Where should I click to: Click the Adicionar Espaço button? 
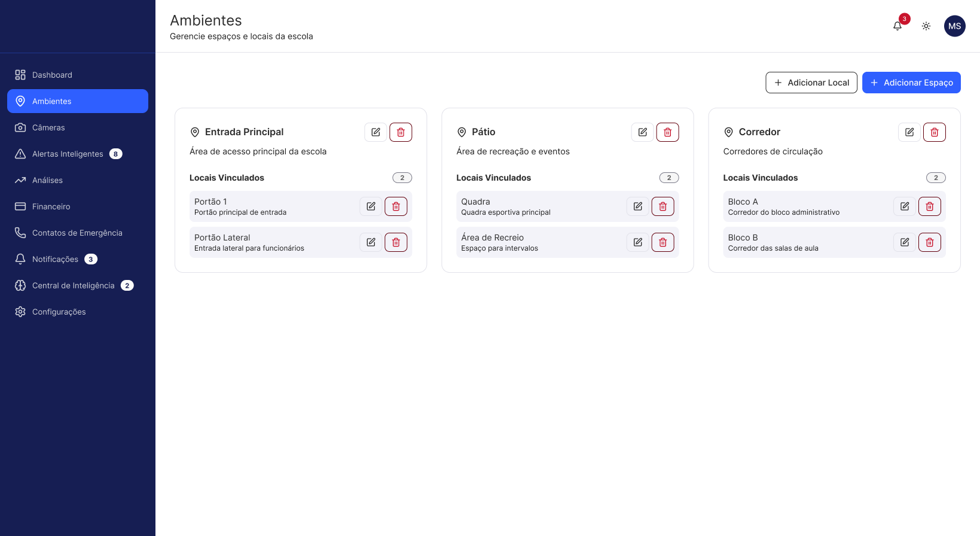coord(911,83)
